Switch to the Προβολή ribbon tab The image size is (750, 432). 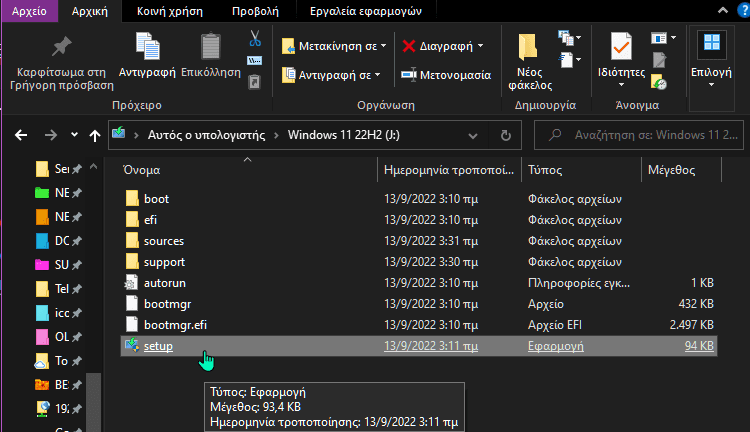[255, 11]
